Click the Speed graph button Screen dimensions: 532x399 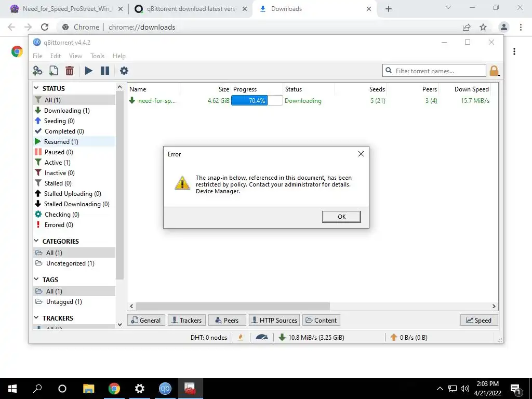[x=479, y=320]
